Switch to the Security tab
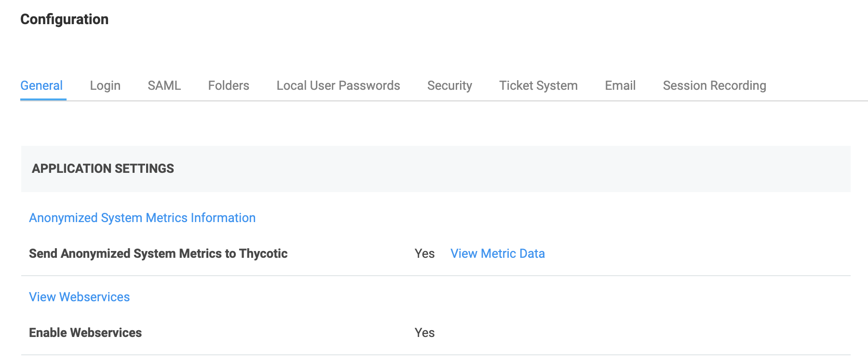Viewport: 868px width, 364px height. [x=449, y=85]
